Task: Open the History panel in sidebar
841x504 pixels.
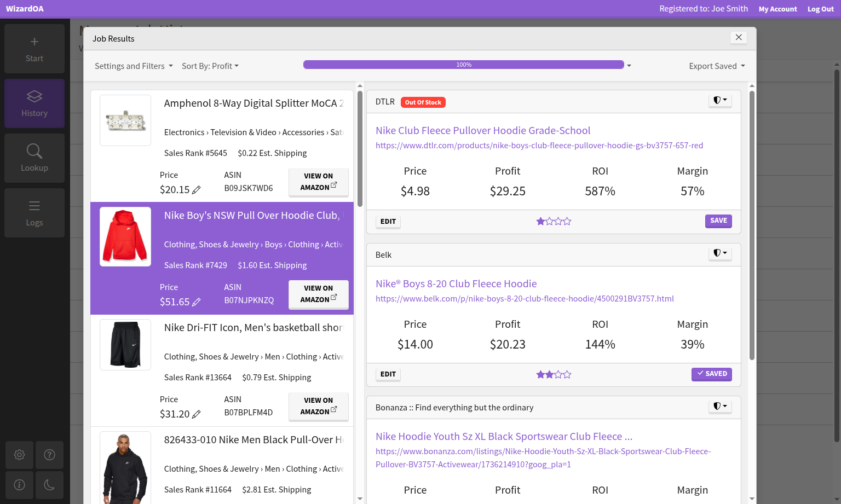Action: pos(34,103)
